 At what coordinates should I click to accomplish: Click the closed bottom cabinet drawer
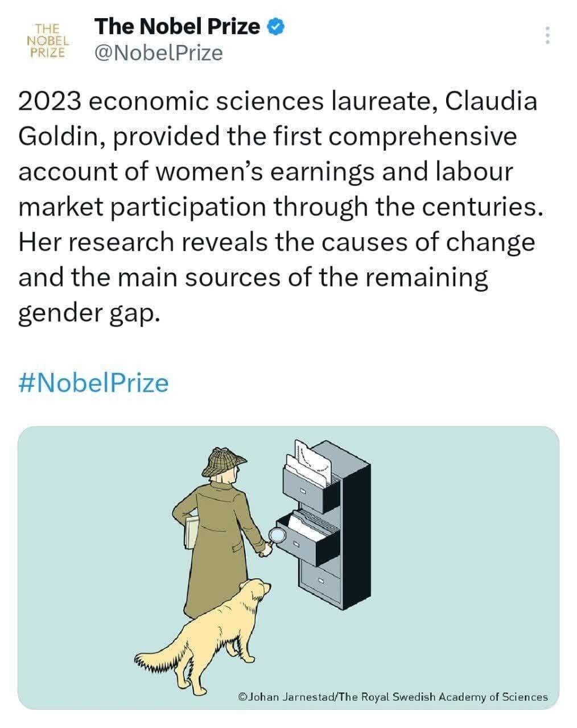pyautogui.click(x=320, y=581)
